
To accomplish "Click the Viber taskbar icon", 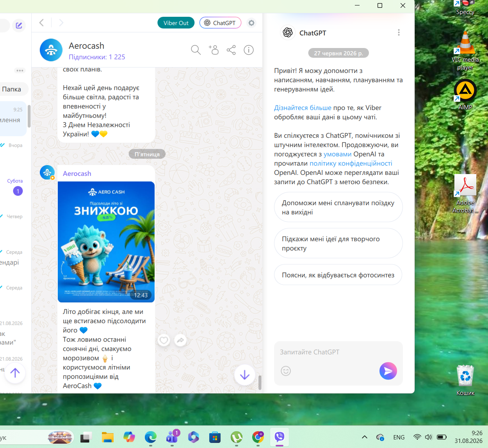I will point(280,437).
